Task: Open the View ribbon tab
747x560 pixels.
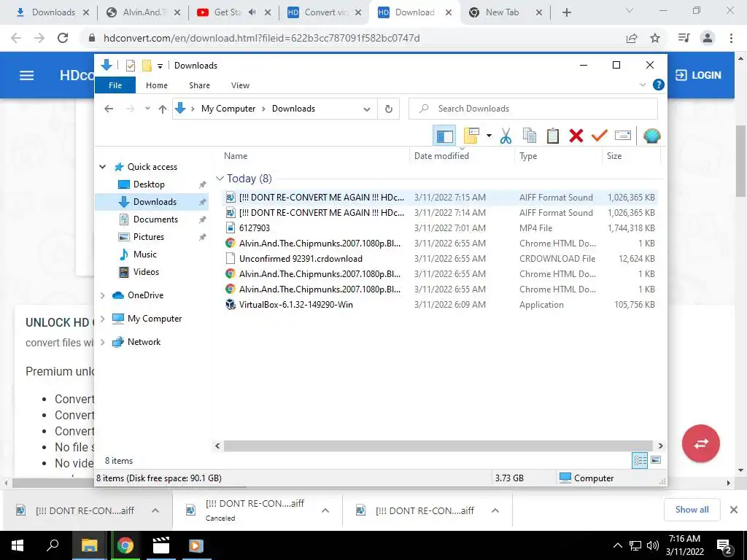Action: coord(240,85)
